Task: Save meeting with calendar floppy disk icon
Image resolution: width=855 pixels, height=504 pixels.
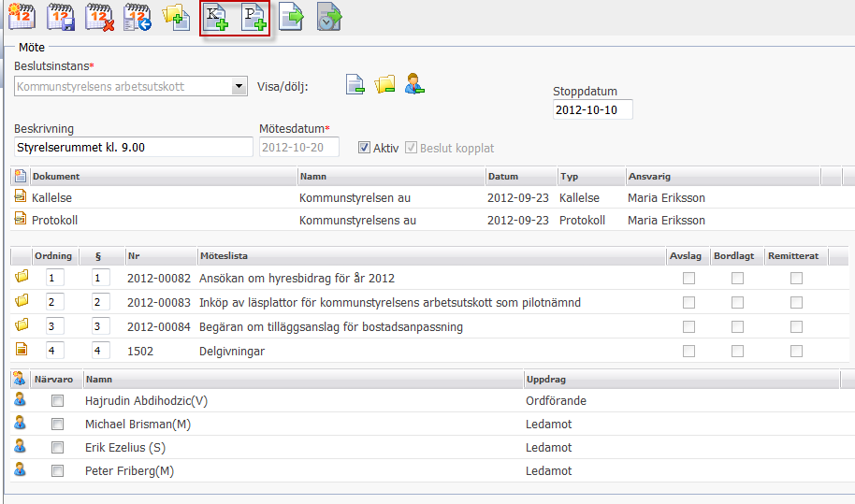Action: 61,17
